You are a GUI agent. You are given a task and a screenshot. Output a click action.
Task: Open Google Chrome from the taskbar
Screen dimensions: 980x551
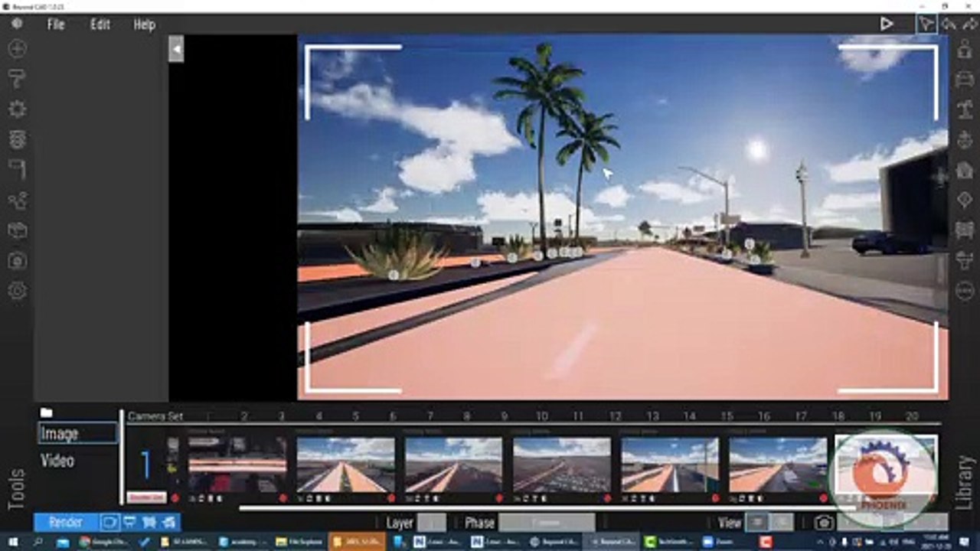[104, 542]
